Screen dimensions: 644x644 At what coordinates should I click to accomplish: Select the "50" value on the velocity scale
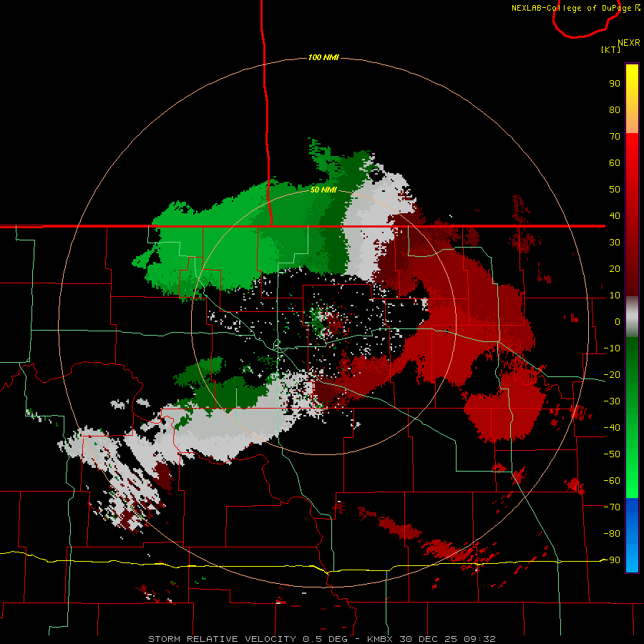[615, 190]
